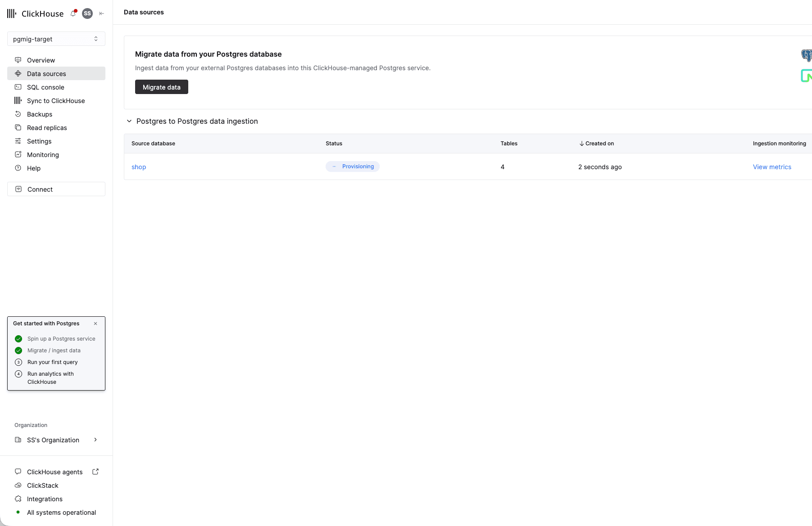The image size is (812, 526).
Task: Click the Migrate data button
Action: (x=162, y=87)
